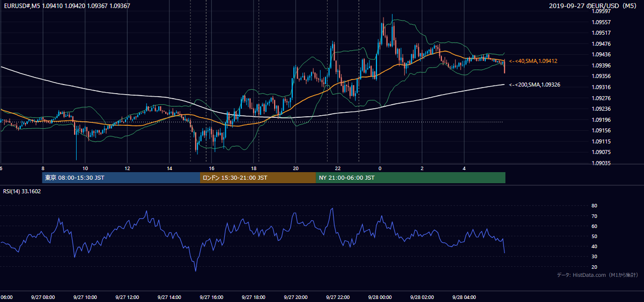The height and width of the screenshot is (302, 644).
Task: Click price level 1.09476 on the axis
Action: point(601,44)
